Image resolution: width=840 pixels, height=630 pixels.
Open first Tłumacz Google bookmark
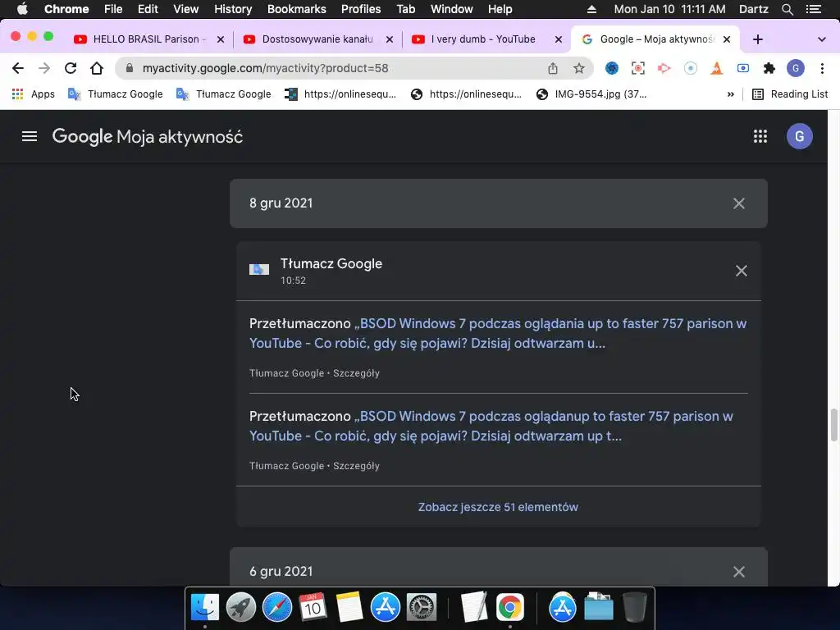coord(116,94)
